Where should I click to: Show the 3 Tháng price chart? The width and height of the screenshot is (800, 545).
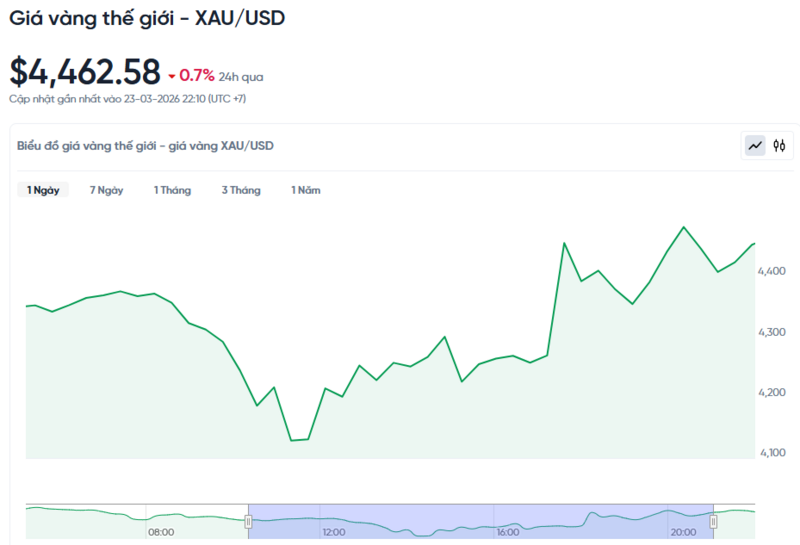click(241, 190)
